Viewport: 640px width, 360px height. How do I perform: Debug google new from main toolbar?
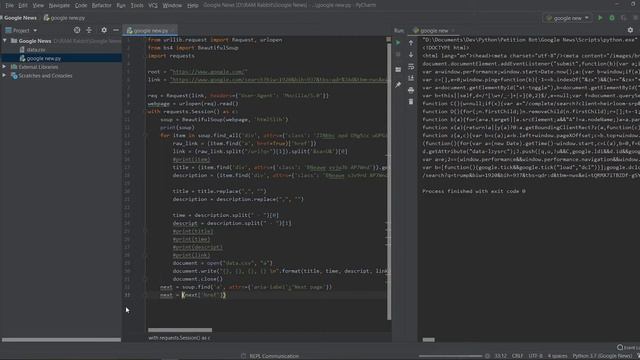612,18
